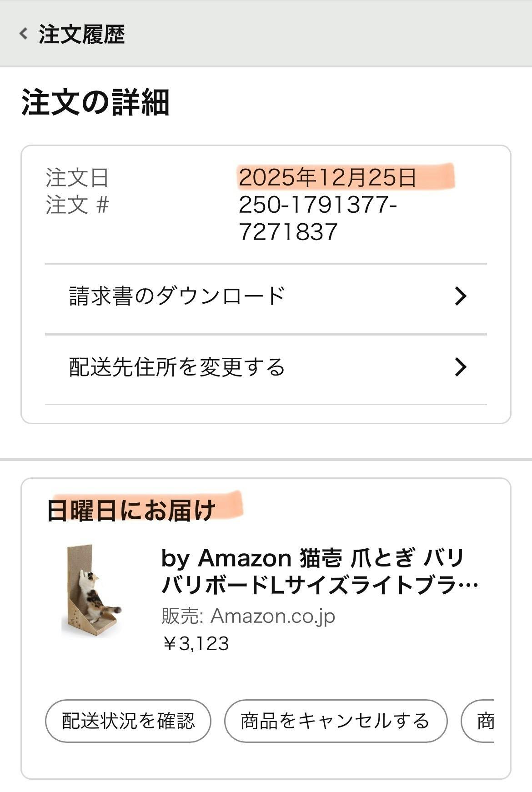Tap the highlighted date 2025年12月25日
Image resolution: width=532 pixels, height=792 pixels.
[327, 177]
